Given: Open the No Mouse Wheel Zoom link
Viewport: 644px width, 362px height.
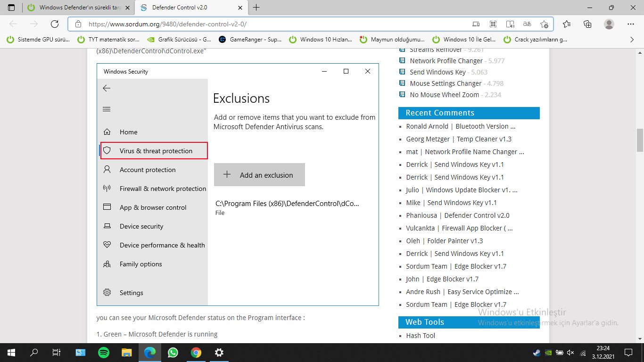Looking at the screenshot, I should pyautogui.click(x=444, y=95).
